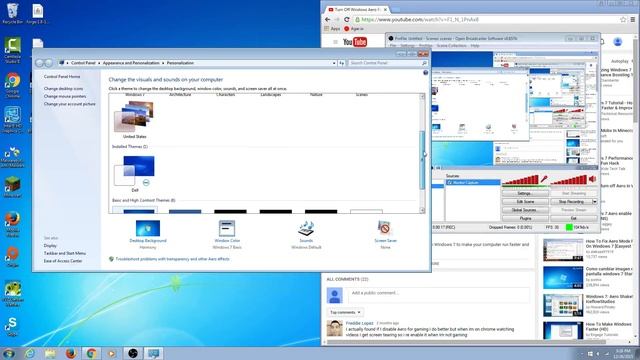
Task: Open Windows Media Player from the taskbar
Action: point(111,353)
